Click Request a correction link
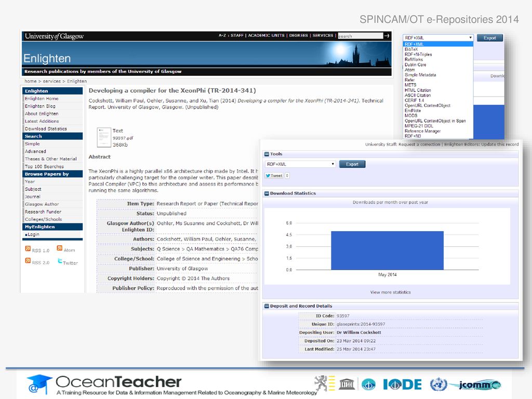Image resolution: width=532 pixels, height=399 pixels. tap(419, 144)
